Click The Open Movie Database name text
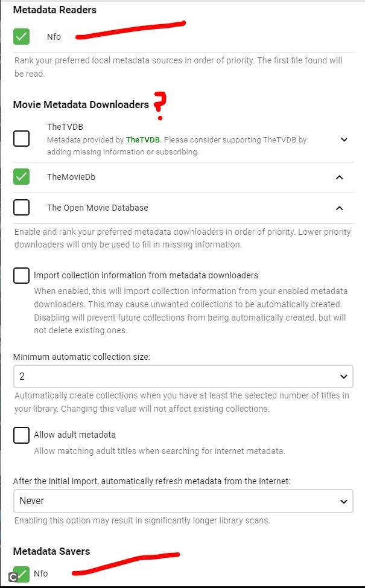 pyautogui.click(x=98, y=208)
